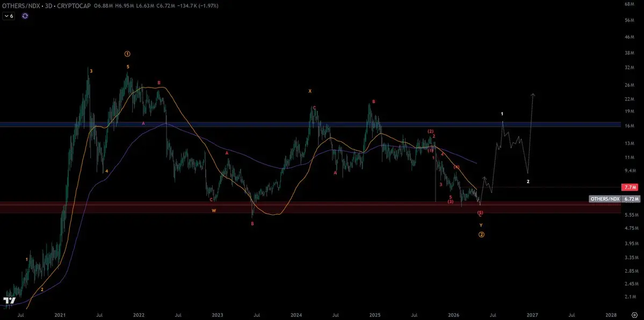Select white projected wave 2 label

[528, 181]
